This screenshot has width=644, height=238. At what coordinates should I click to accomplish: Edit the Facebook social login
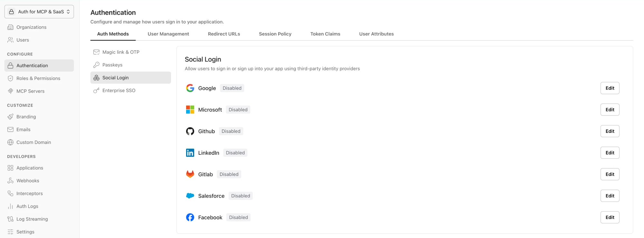tap(610, 217)
